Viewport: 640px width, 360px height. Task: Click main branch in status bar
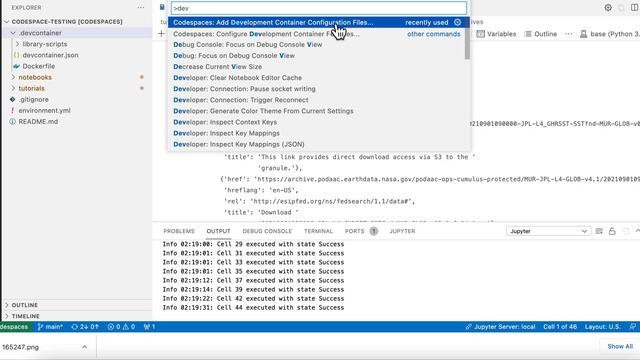(x=50, y=327)
